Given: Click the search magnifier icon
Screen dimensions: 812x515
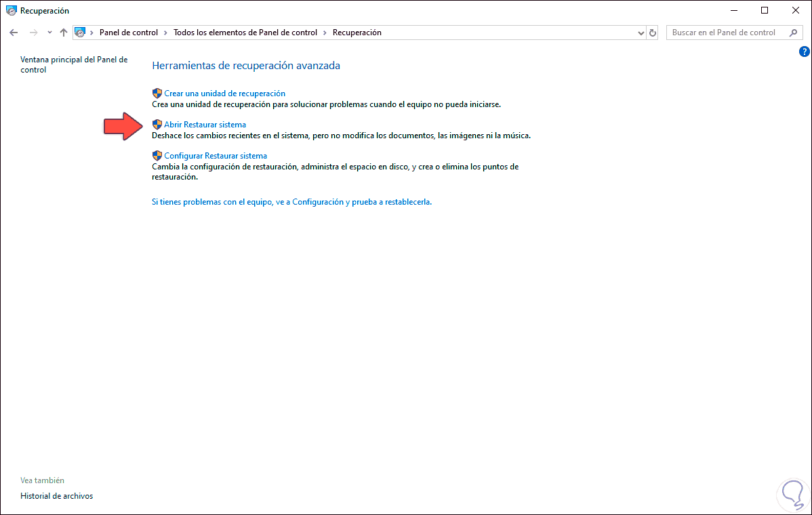Looking at the screenshot, I should tap(792, 32).
